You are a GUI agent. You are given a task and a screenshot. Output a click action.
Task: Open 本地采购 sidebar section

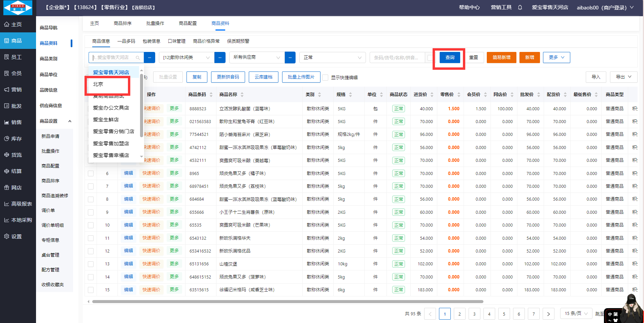coord(18,220)
